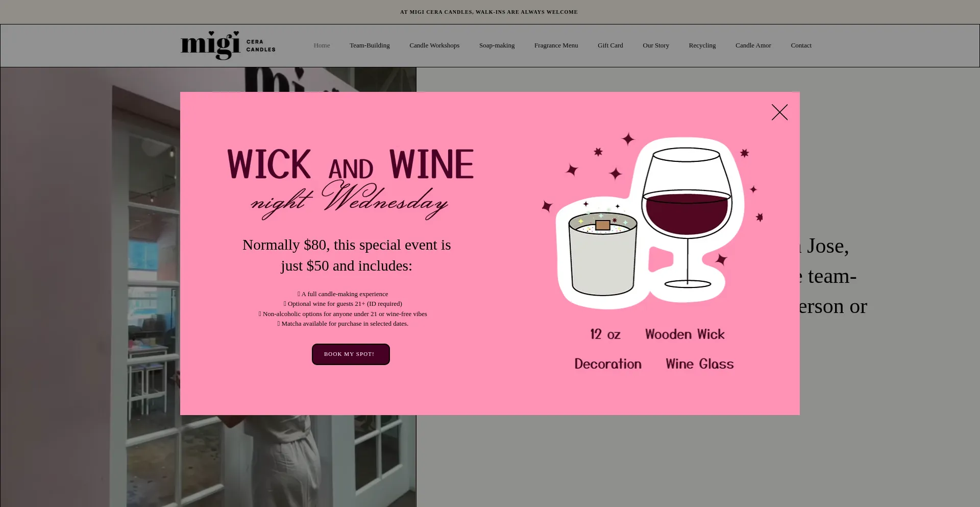Navigate to Our Story
Image resolution: width=980 pixels, height=507 pixels.
click(x=655, y=45)
